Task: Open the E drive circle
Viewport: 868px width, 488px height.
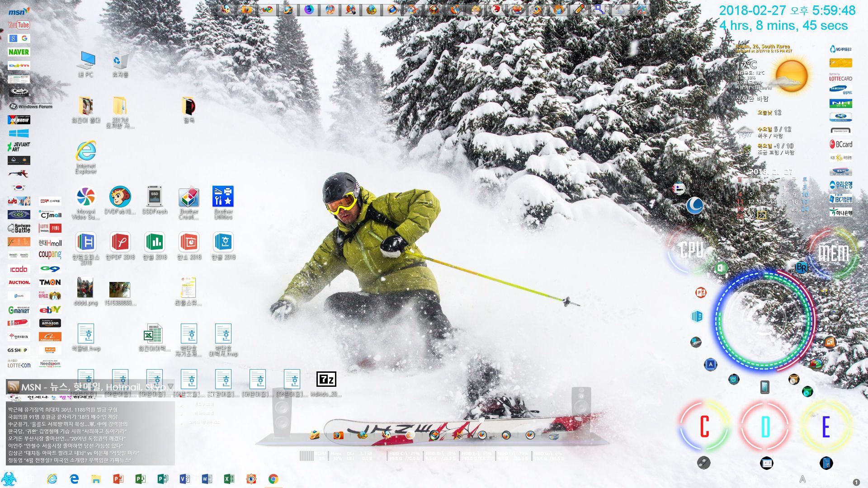Action: pos(826,427)
